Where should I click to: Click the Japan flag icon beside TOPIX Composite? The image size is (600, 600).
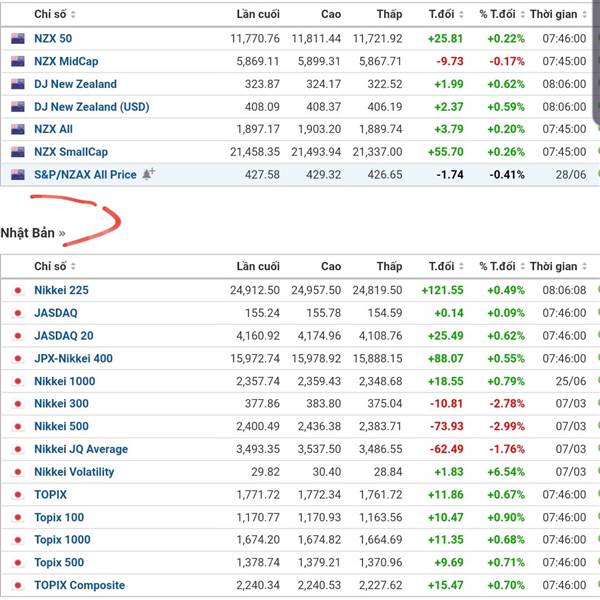pos(18,585)
